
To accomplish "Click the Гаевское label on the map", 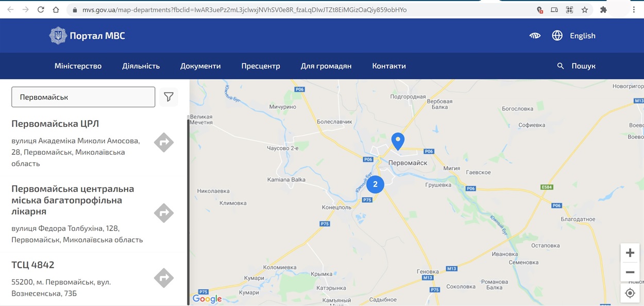I will pos(478,172).
